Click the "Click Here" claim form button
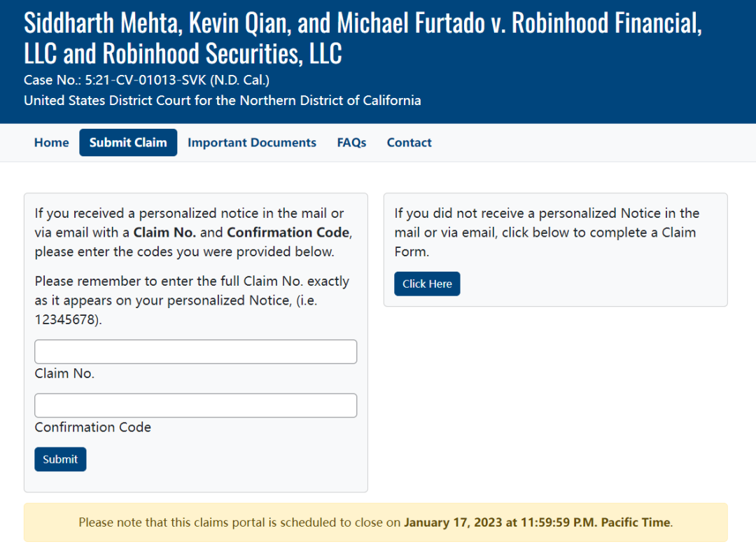Screen dimensions: 756x549 [427, 284]
